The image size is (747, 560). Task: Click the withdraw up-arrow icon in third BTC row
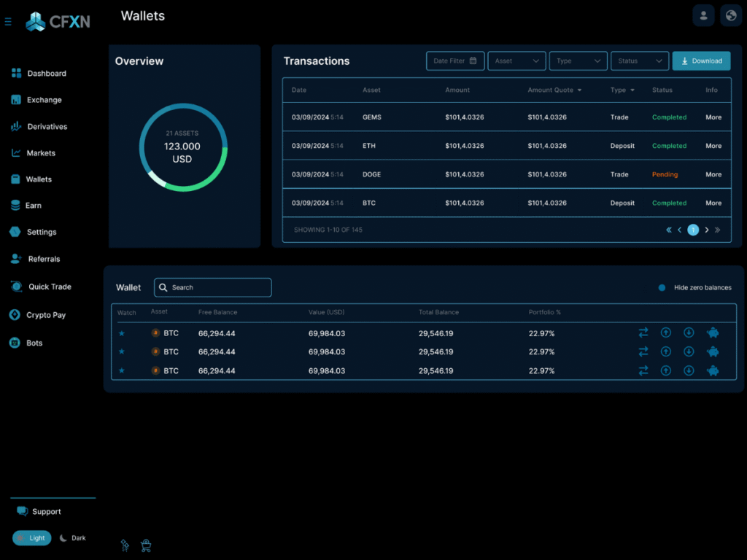click(665, 370)
